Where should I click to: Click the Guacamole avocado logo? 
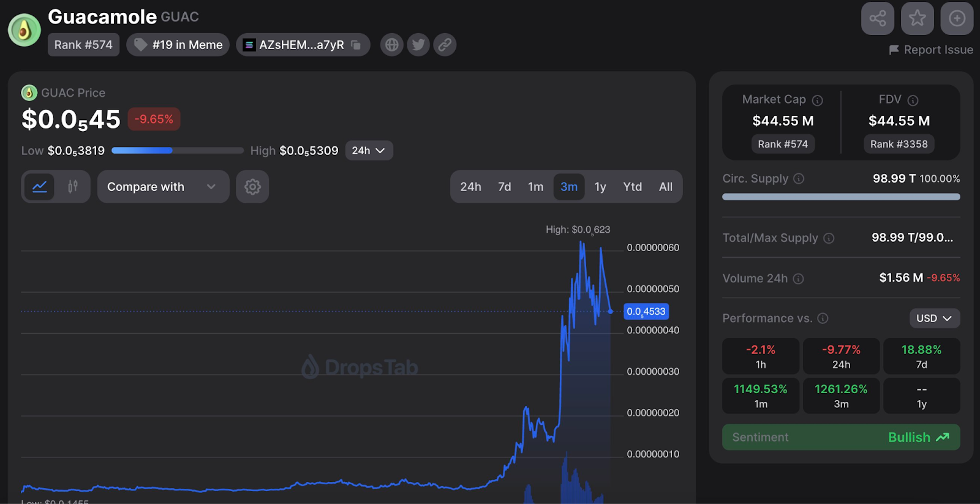point(24,29)
